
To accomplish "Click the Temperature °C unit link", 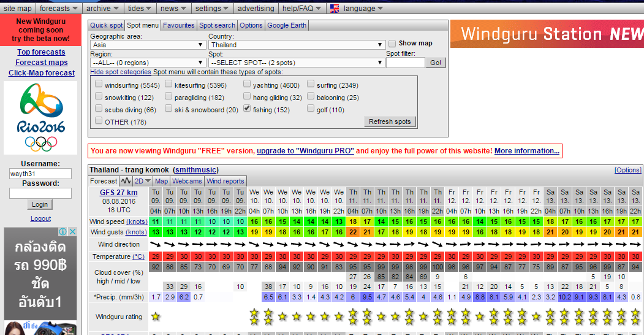I will 138,256.
